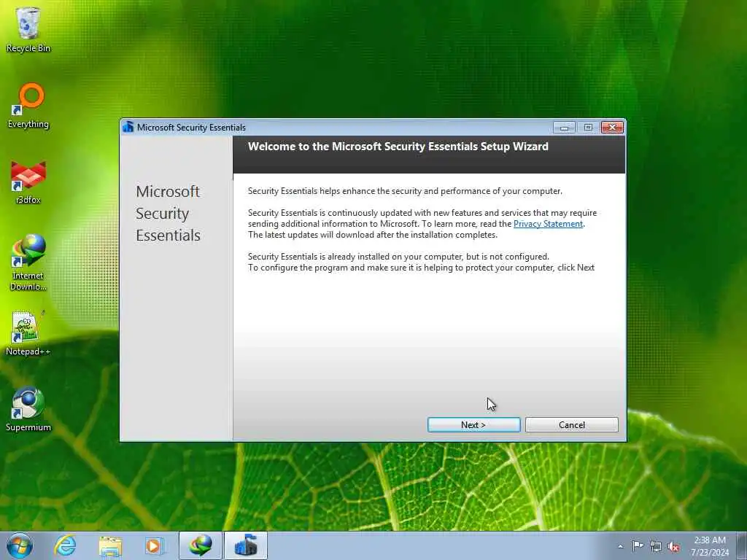Open the network tray icon
The image size is (747, 560).
656,547
